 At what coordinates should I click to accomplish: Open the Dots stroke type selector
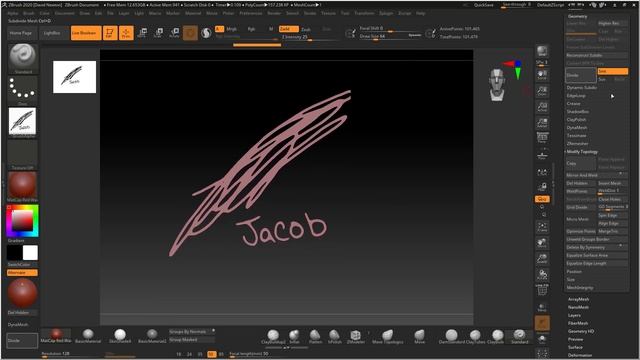tap(22, 90)
